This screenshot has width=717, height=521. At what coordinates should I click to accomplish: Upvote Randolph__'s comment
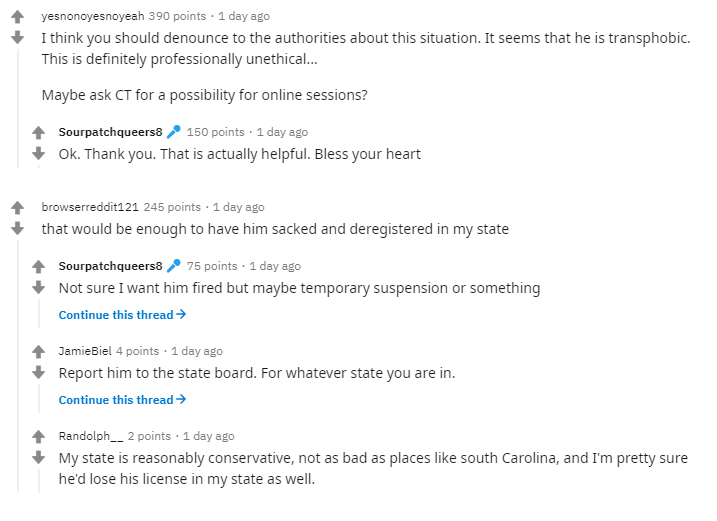[38, 437]
